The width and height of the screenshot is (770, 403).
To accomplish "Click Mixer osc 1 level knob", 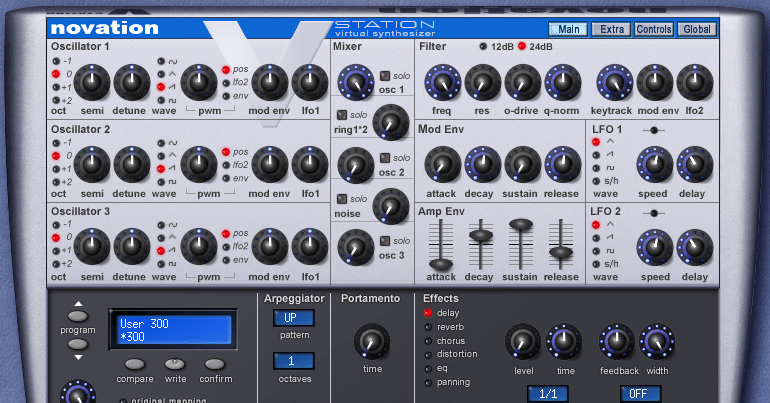I will 356,82.
